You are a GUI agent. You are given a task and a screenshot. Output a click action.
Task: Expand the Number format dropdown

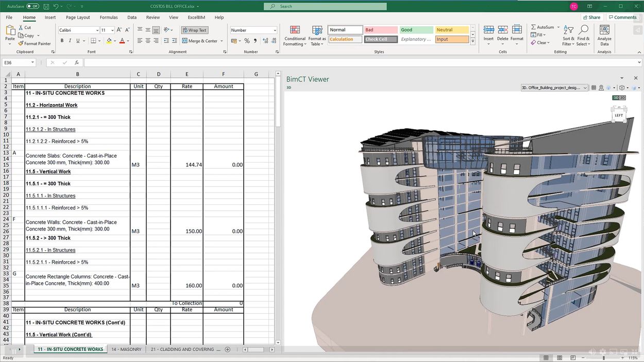point(275,30)
